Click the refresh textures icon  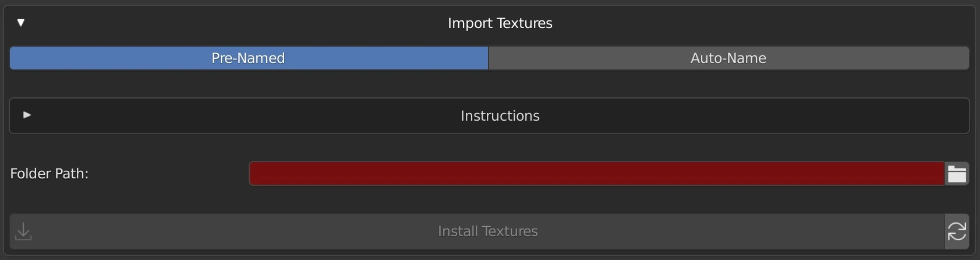coord(957,231)
